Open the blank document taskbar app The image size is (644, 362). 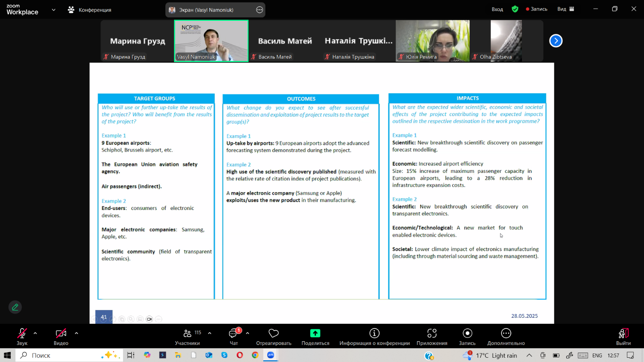194,355
